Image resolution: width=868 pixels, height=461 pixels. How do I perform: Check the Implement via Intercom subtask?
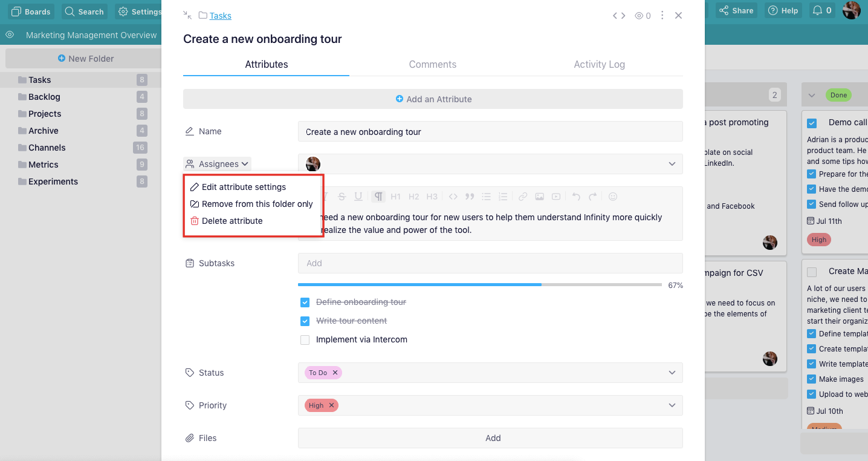tap(305, 340)
